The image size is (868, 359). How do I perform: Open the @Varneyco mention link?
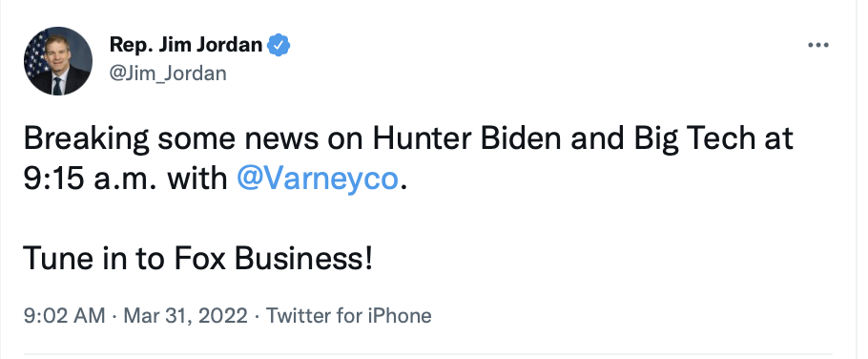click(318, 179)
